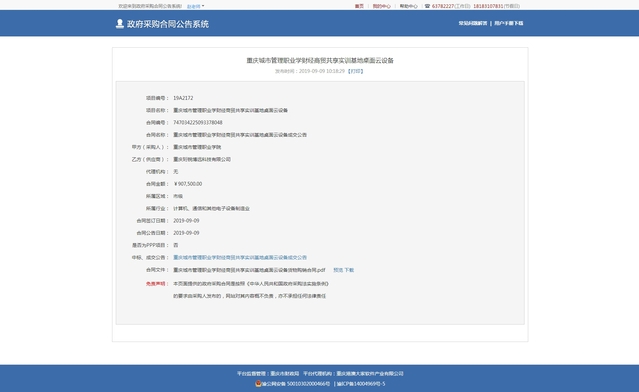Click 预览 to preview contract PDF
The width and height of the screenshot is (639, 392).
[338, 270]
